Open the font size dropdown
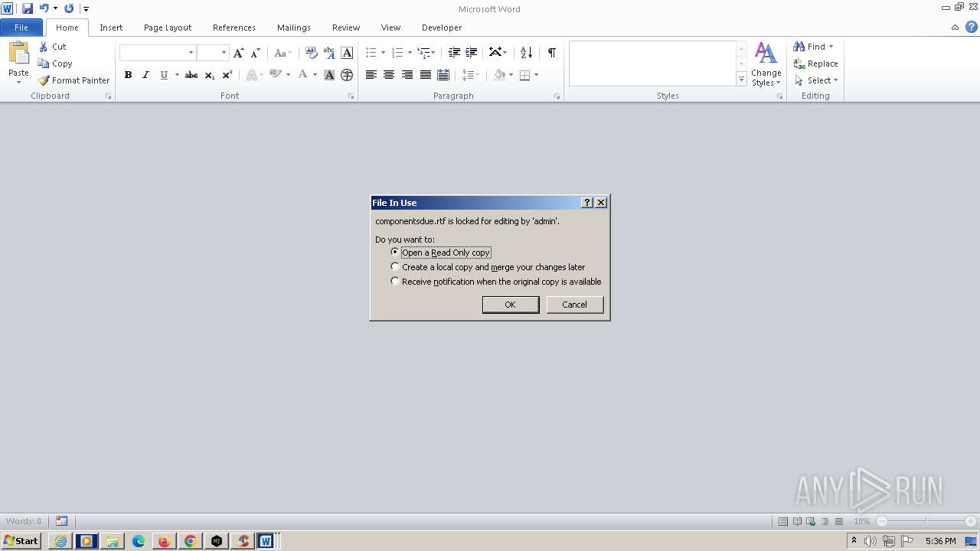 (224, 53)
